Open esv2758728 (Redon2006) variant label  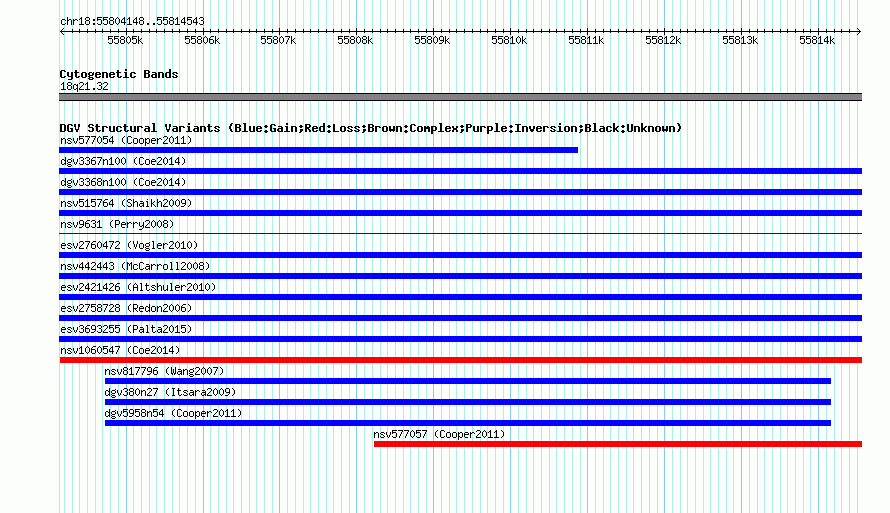[x=126, y=308]
